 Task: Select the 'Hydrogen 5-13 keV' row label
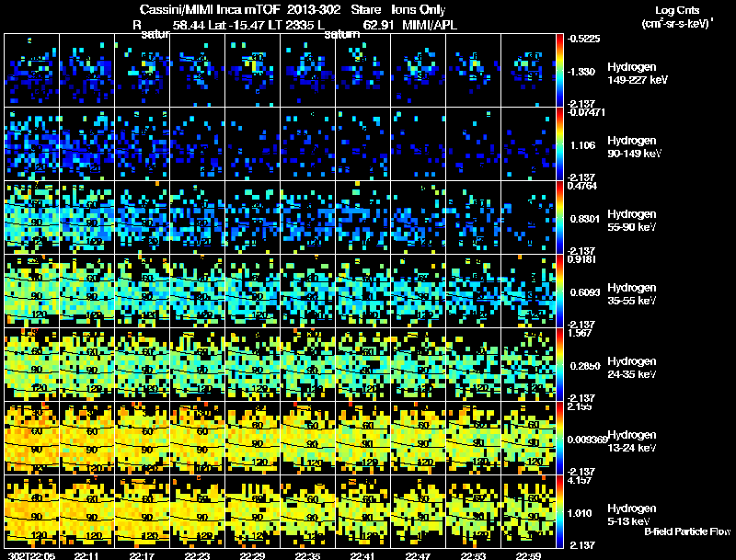pyautogui.click(x=632, y=515)
